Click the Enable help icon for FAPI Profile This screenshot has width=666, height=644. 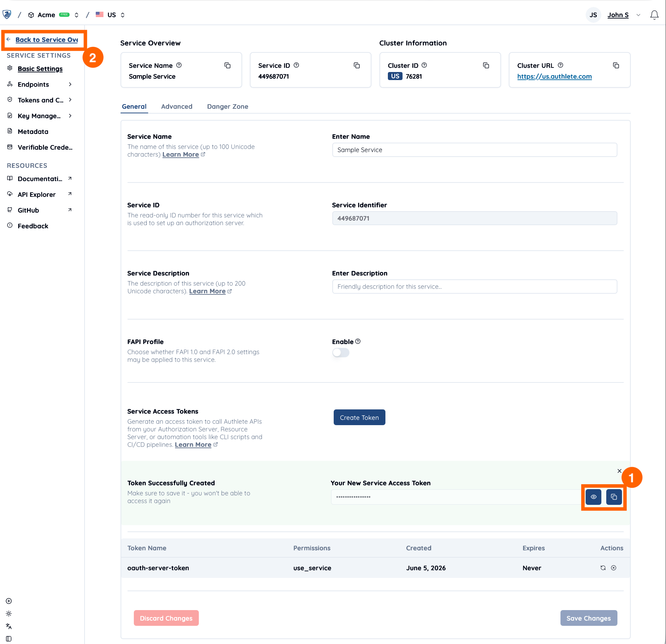pos(358,341)
